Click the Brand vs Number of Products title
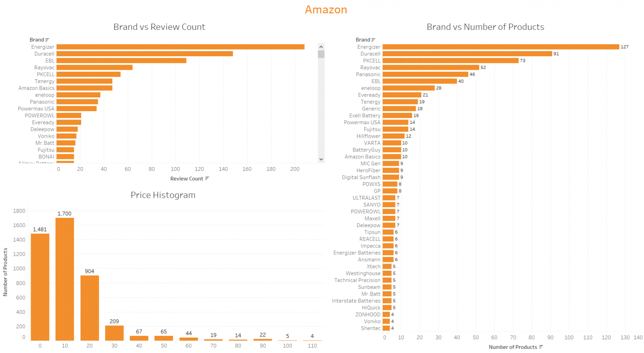This screenshot has height=353, width=644. [x=485, y=27]
